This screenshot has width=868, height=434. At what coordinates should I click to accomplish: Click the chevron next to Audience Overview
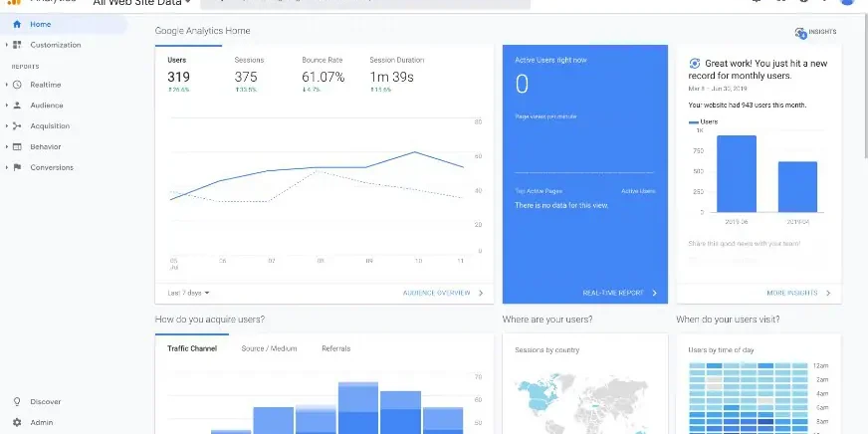pos(481,293)
